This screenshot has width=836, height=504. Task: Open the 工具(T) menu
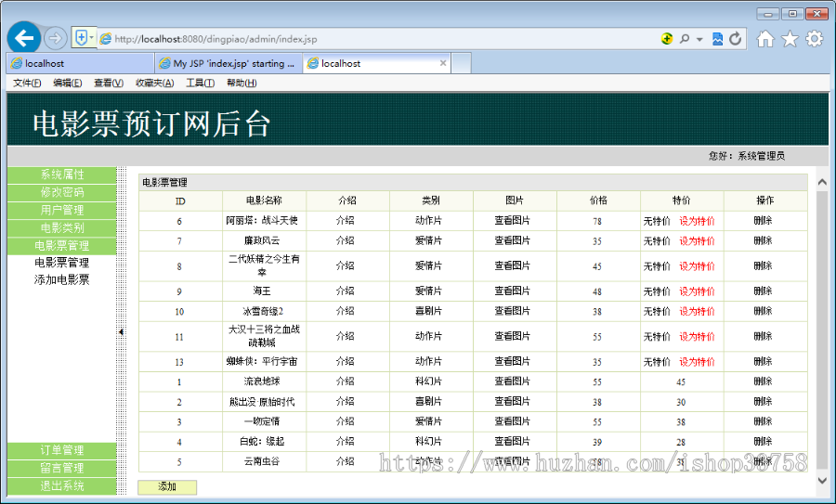click(x=200, y=83)
